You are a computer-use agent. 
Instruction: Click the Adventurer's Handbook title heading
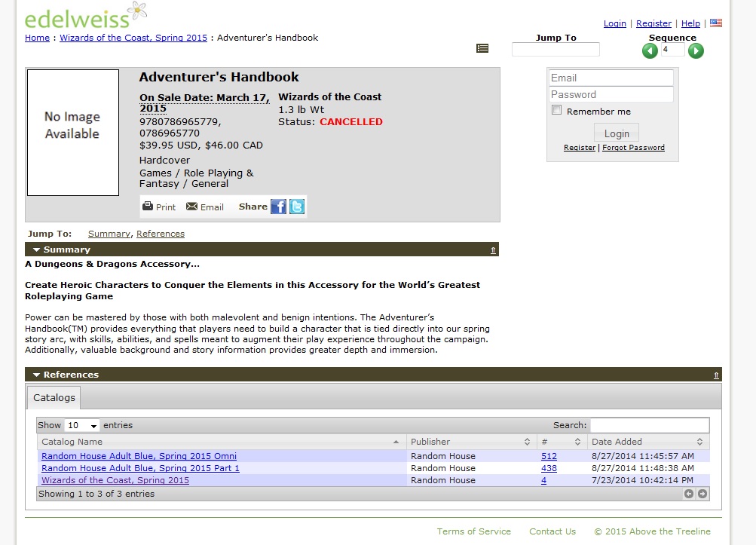(x=219, y=77)
